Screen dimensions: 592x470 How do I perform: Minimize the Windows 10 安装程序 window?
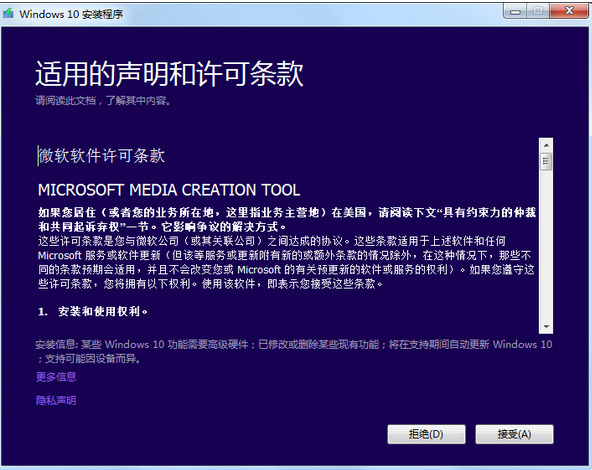pos(515,11)
